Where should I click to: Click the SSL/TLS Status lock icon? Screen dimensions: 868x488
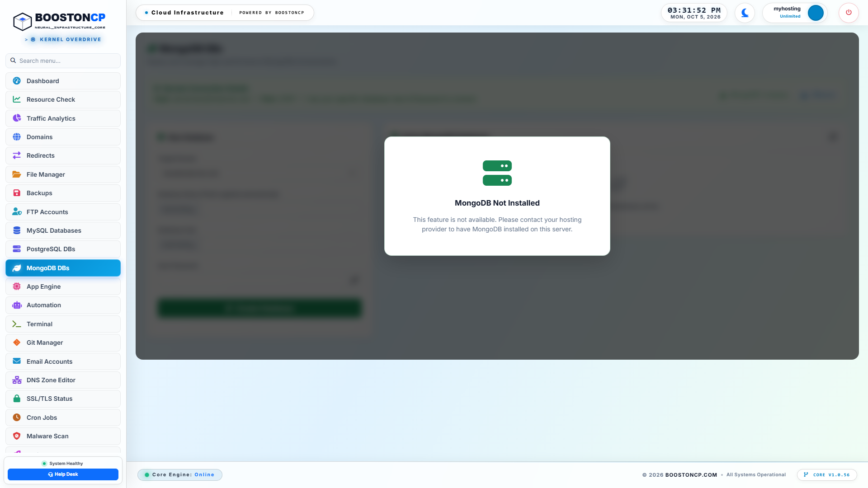17,399
